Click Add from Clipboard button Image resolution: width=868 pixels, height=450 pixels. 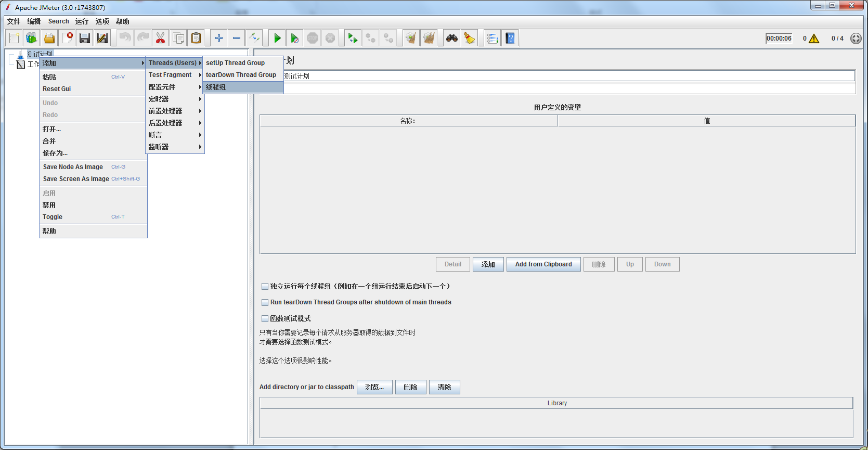pyautogui.click(x=543, y=264)
